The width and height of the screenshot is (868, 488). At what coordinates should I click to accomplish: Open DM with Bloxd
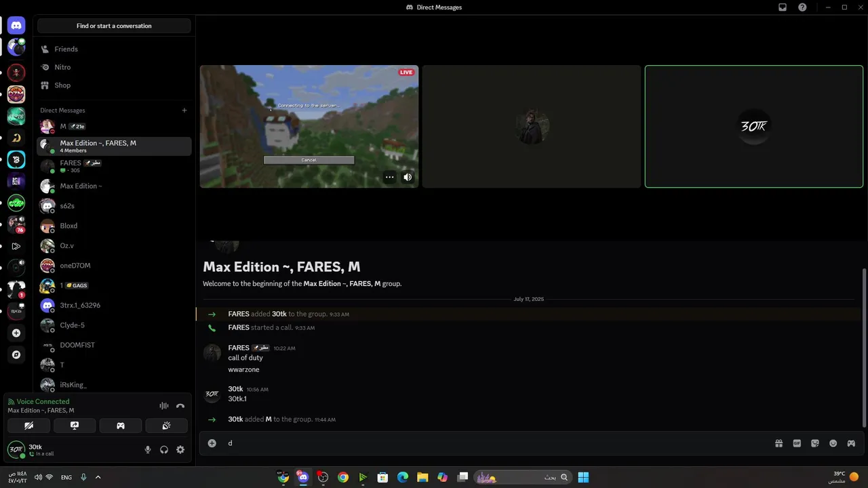[114, 226]
